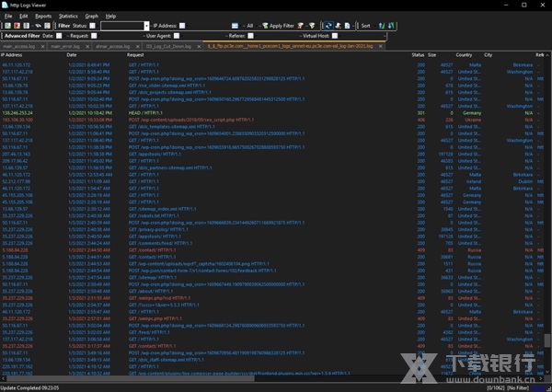Click the highlighted refresh icon in toolbar
This screenshot has width=552, height=392.
[328, 26]
